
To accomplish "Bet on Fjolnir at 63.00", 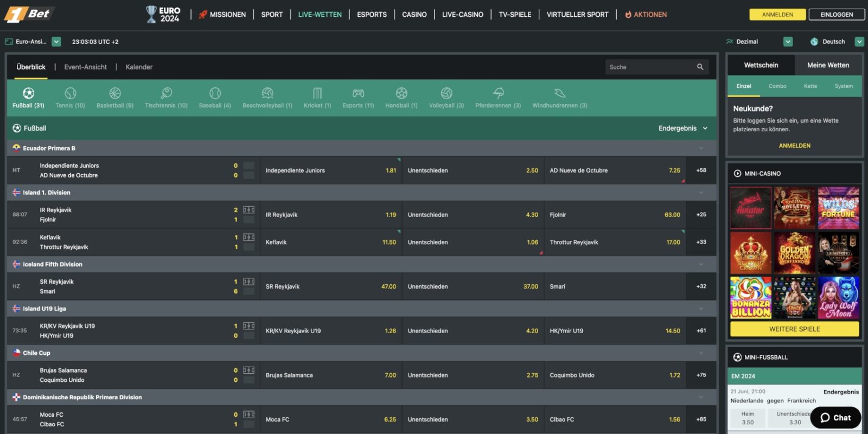I will (x=615, y=215).
